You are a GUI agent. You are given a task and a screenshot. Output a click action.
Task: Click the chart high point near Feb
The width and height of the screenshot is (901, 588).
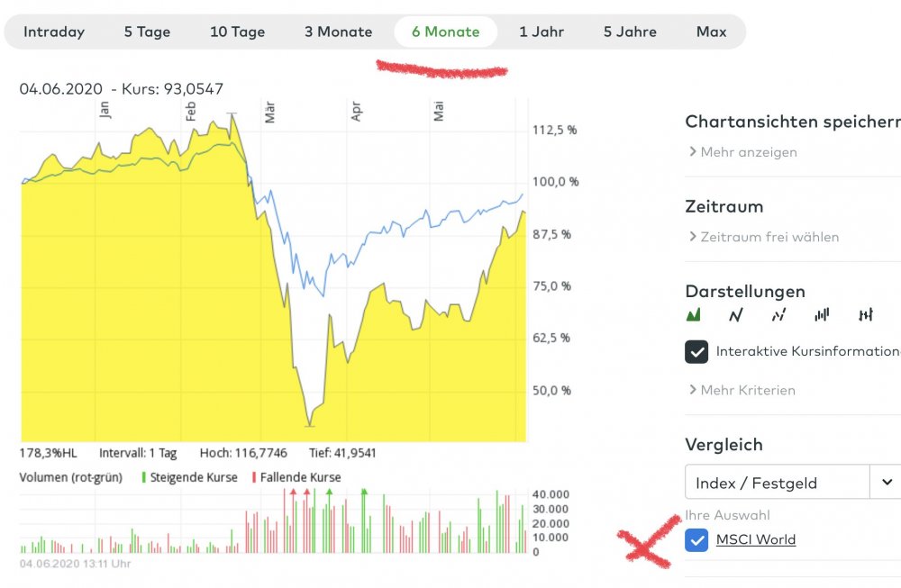(232, 115)
